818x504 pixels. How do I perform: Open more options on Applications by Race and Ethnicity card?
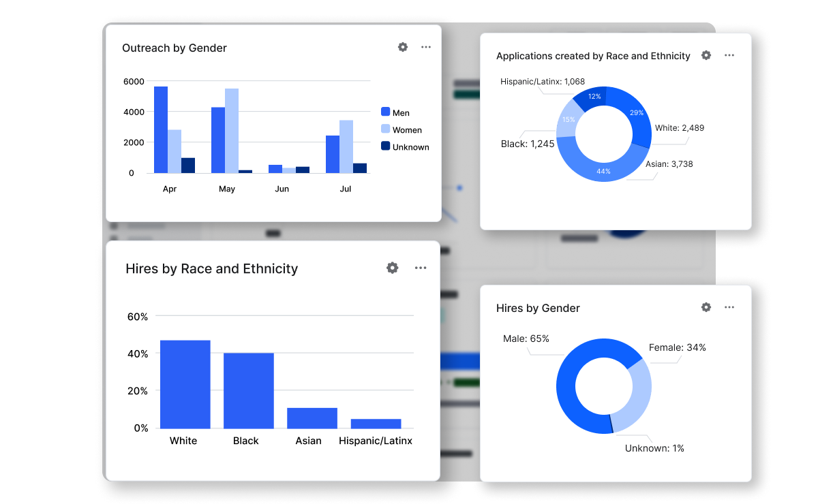pyautogui.click(x=729, y=55)
